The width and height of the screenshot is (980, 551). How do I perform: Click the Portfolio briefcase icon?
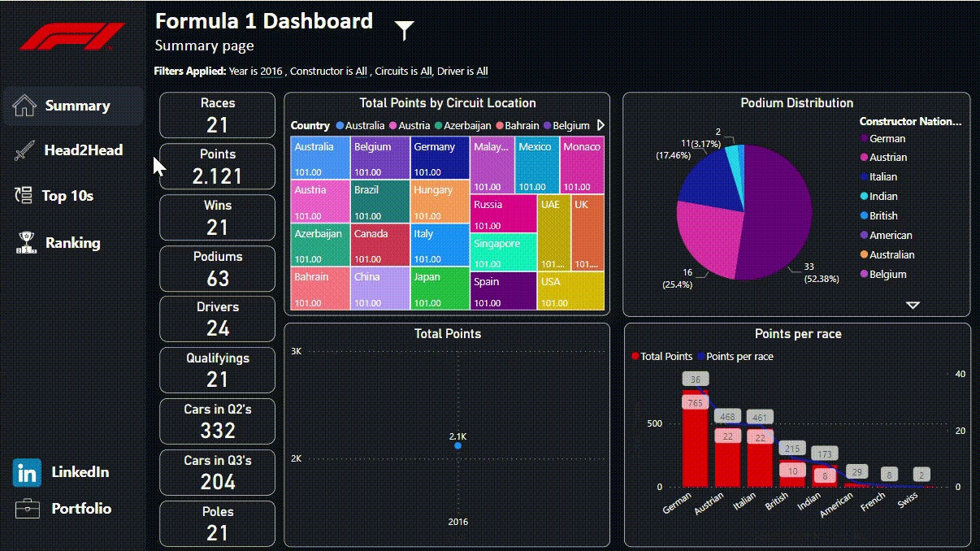pyautogui.click(x=27, y=508)
